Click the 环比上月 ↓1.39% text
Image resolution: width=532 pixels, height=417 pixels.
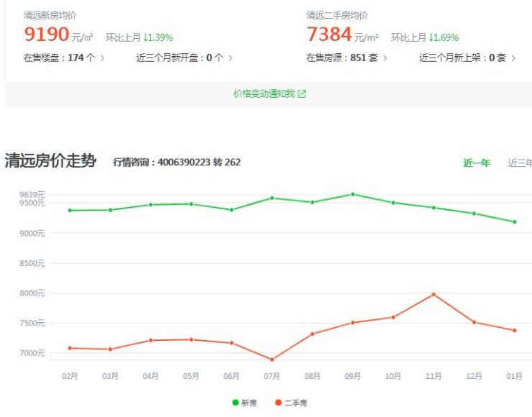point(139,37)
